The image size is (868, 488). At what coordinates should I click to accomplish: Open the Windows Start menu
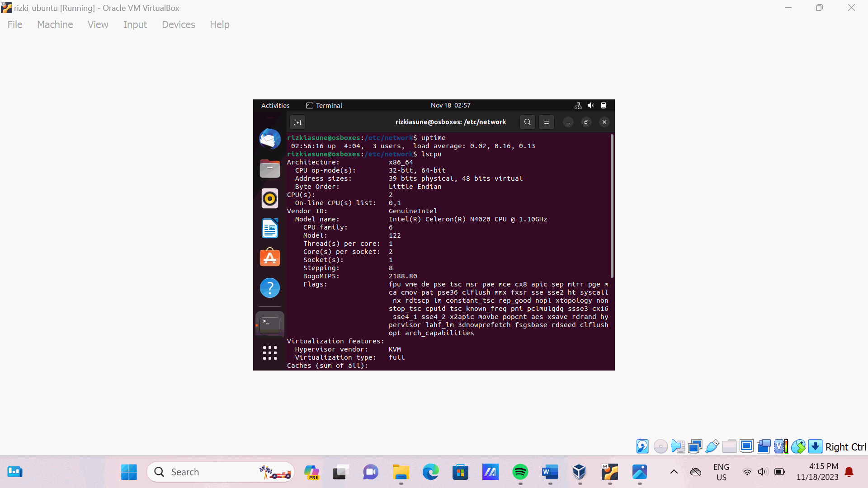coord(129,472)
